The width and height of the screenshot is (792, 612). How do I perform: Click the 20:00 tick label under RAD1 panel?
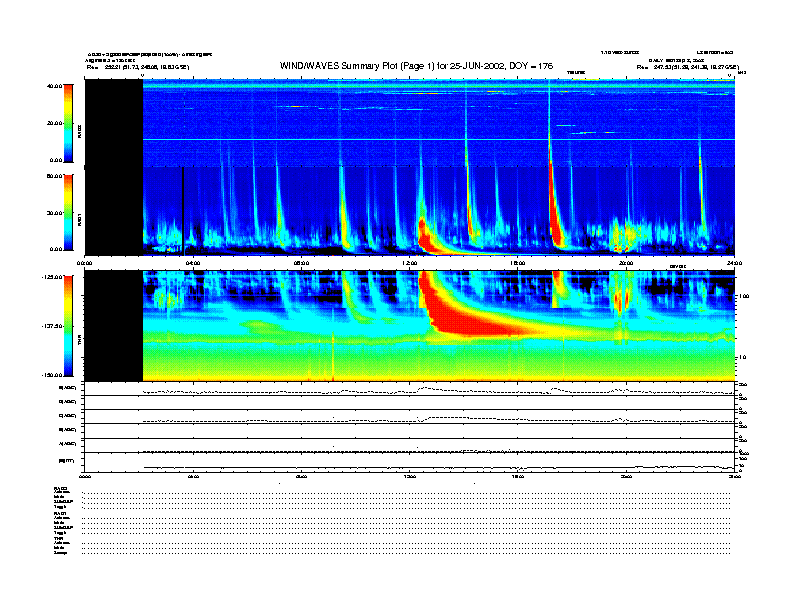(x=626, y=263)
